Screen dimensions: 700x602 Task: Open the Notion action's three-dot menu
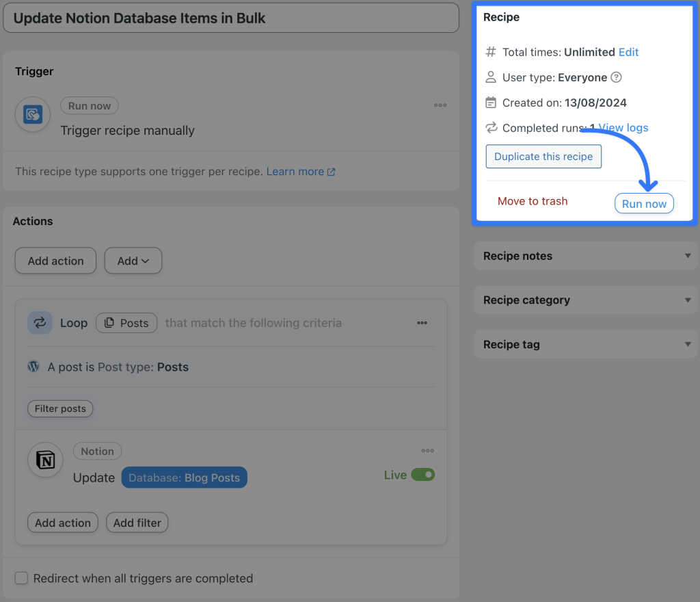428,450
